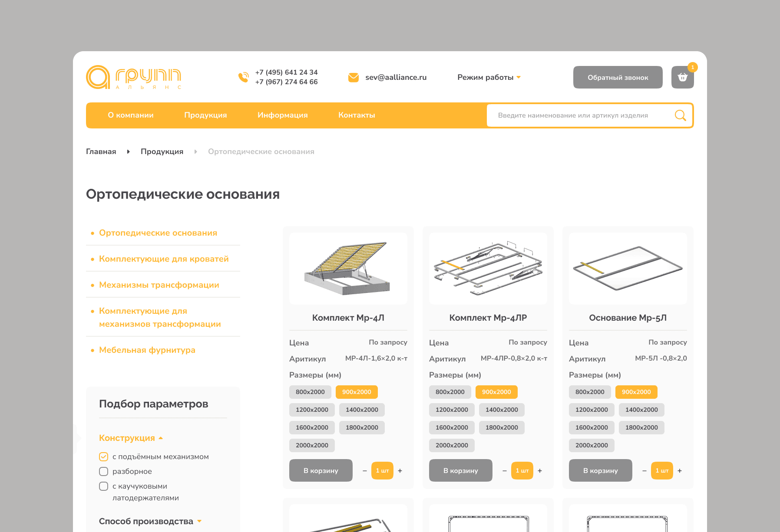Click breadcrumb arrow after Главная

[x=128, y=151]
